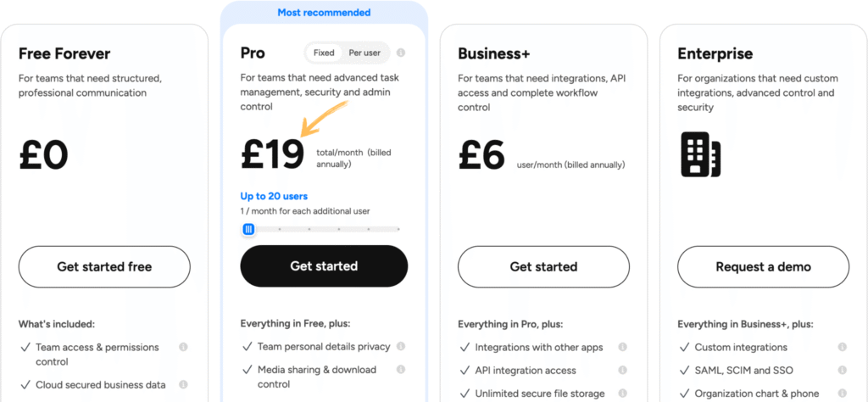Click Request a demo button
868x402 pixels.
click(763, 266)
